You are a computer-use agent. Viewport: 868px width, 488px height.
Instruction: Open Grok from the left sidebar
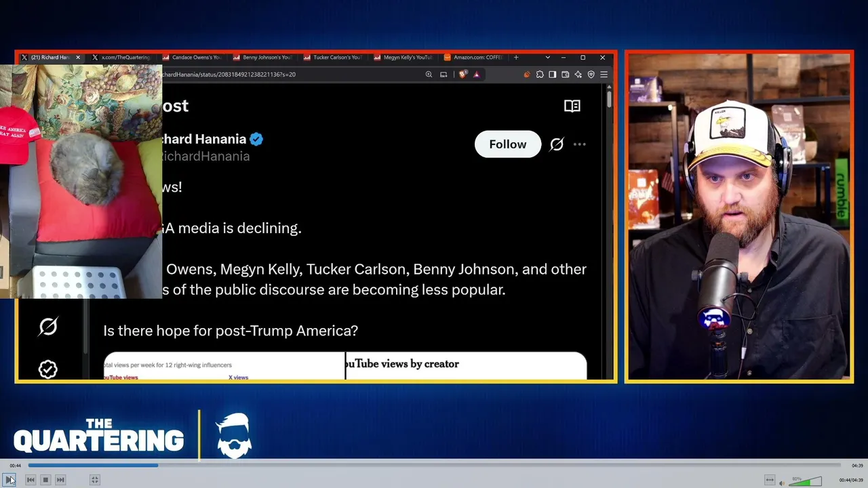(48, 327)
